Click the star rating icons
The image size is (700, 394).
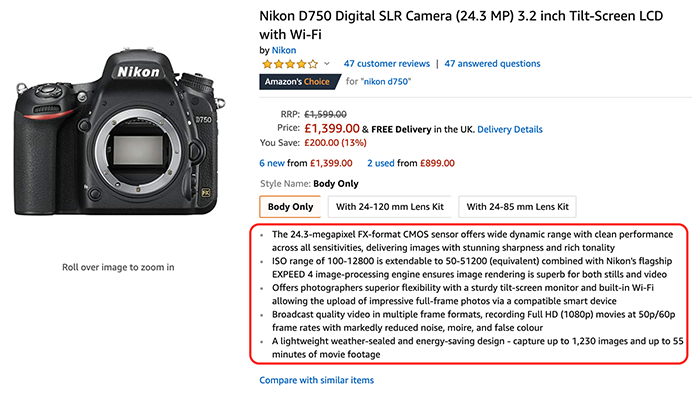(290, 64)
